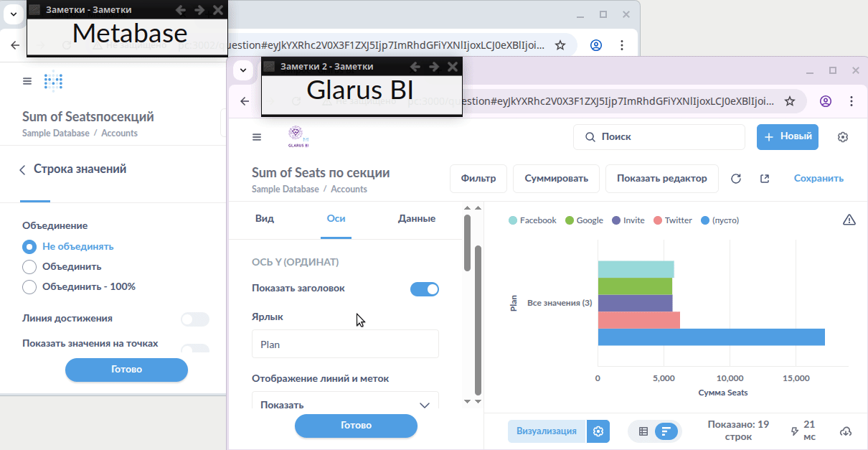Open visualization settings gear at bottom

click(x=598, y=431)
